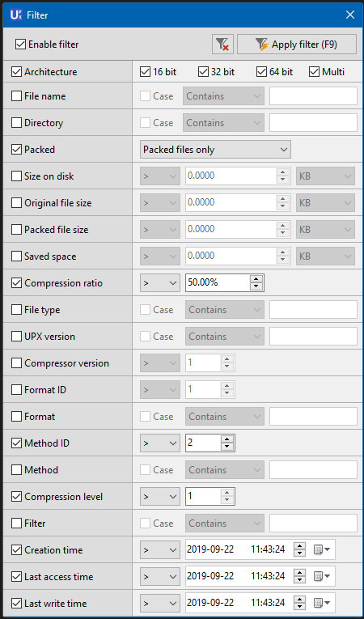Disable the Enable filter checkbox
This screenshot has height=619, width=364.
click(x=20, y=45)
